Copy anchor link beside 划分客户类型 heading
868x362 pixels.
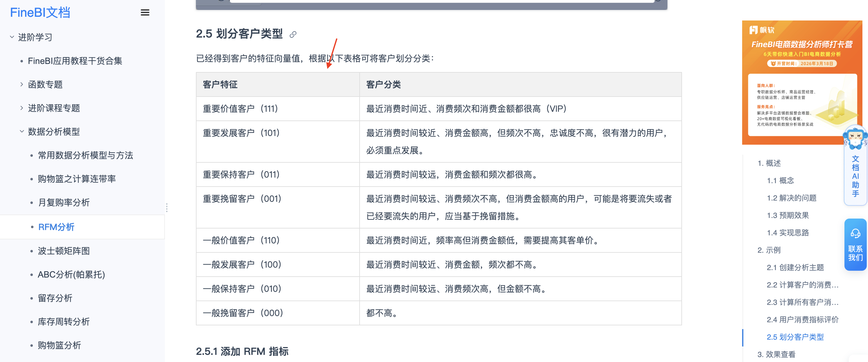tap(293, 34)
